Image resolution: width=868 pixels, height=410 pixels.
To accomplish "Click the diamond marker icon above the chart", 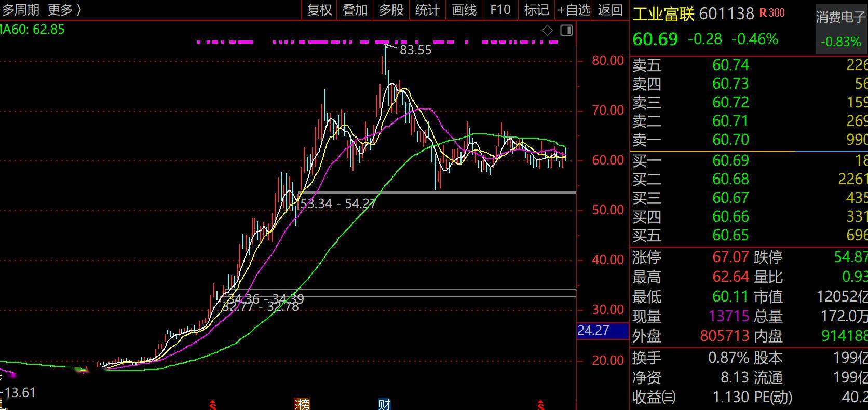I will click(x=547, y=31).
